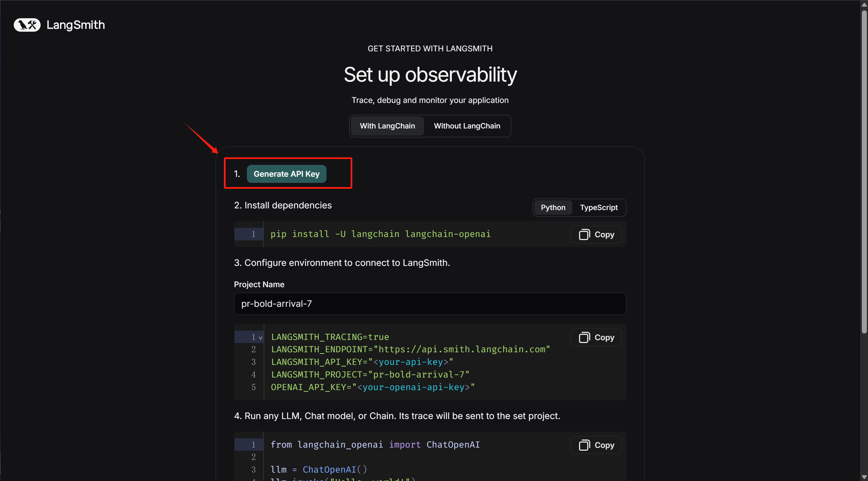Select the Python language tab
Screen dimensions: 868x481
[553, 208]
